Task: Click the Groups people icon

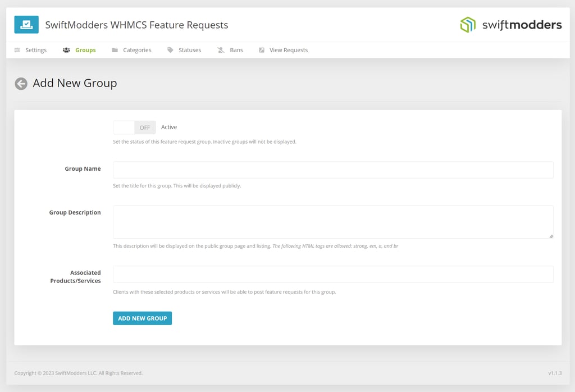Action: pos(66,50)
